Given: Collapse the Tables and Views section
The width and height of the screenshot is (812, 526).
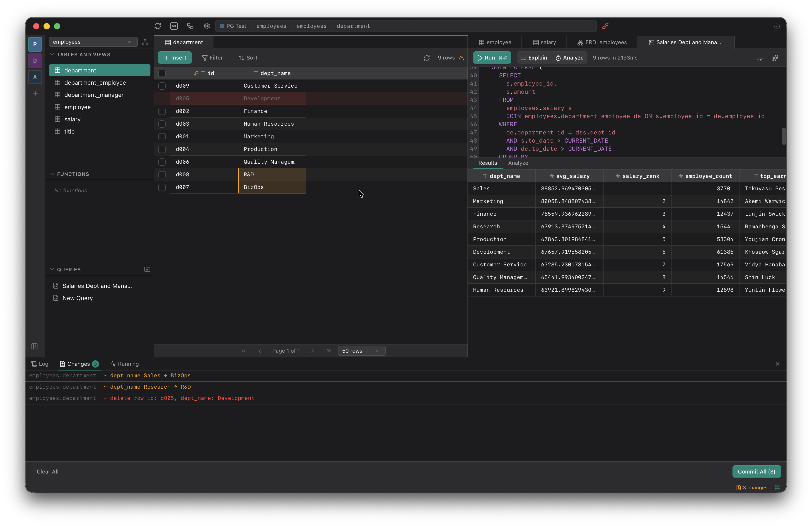Looking at the screenshot, I should 52,55.
